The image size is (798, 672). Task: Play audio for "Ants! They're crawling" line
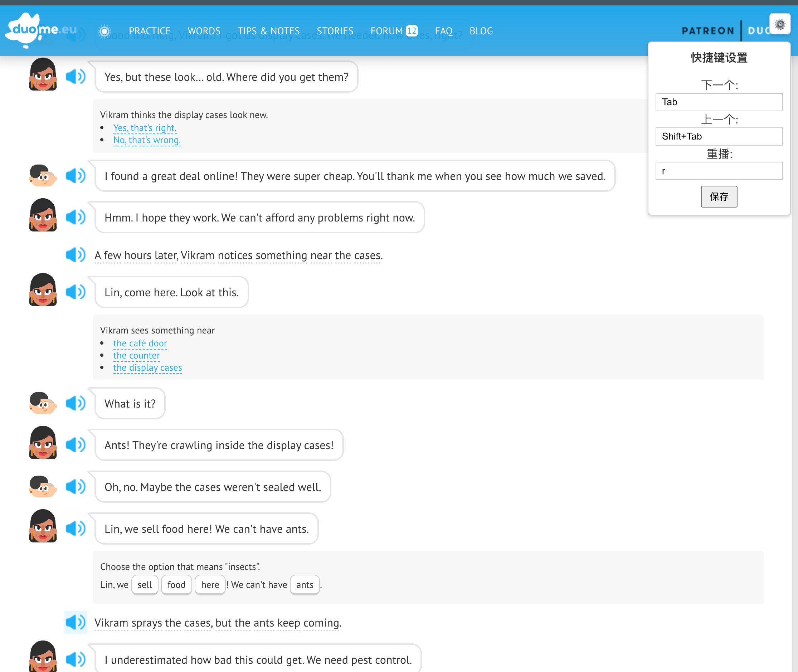[76, 444]
